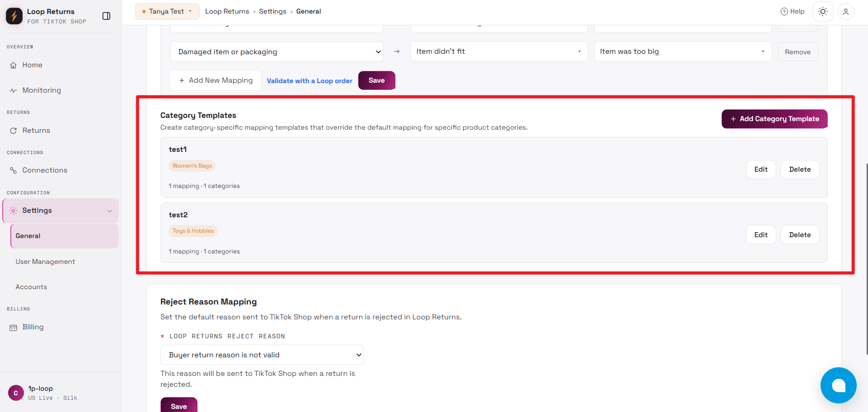Image resolution: width=868 pixels, height=412 pixels.
Task: Click the 1p-loop account avatar
Action: 16,393
